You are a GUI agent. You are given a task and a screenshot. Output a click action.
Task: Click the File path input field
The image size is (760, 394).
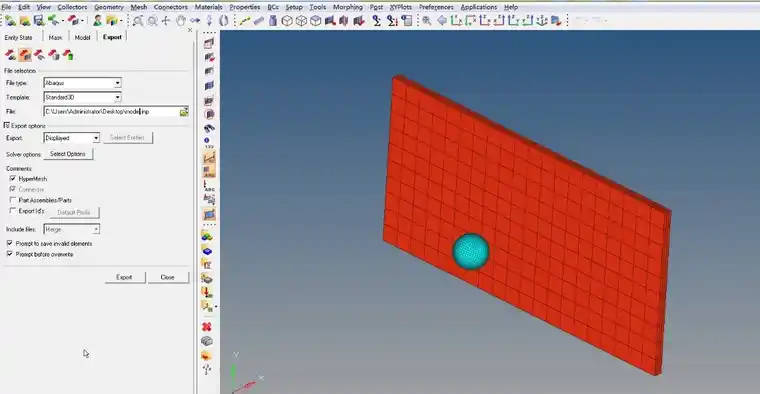111,112
